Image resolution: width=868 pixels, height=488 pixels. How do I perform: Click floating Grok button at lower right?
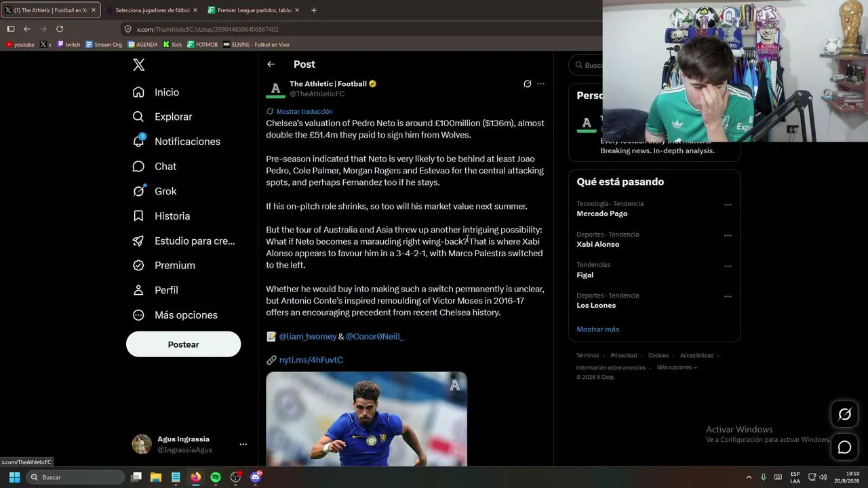click(844, 414)
